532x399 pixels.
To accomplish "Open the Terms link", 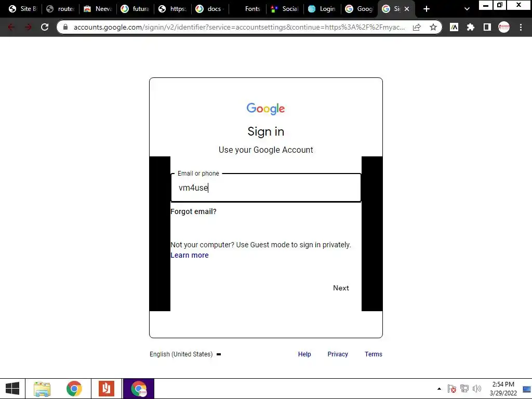I will (x=373, y=354).
